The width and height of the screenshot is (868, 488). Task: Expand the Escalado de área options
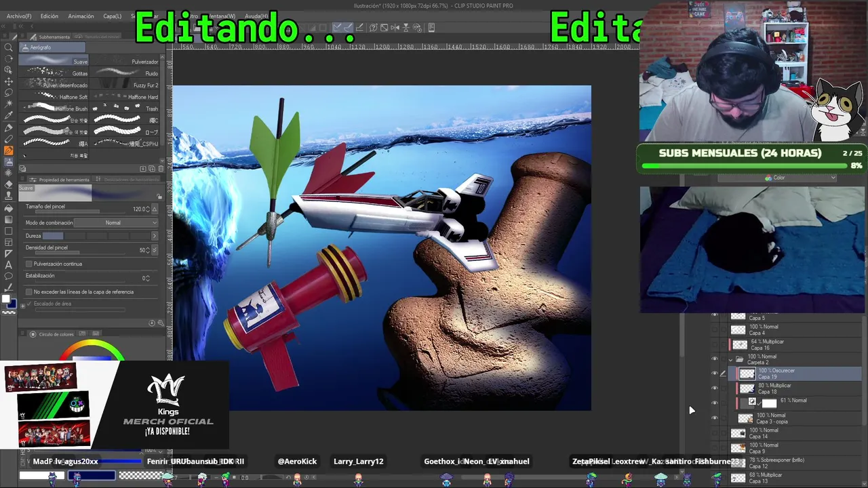click(x=22, y=306)
